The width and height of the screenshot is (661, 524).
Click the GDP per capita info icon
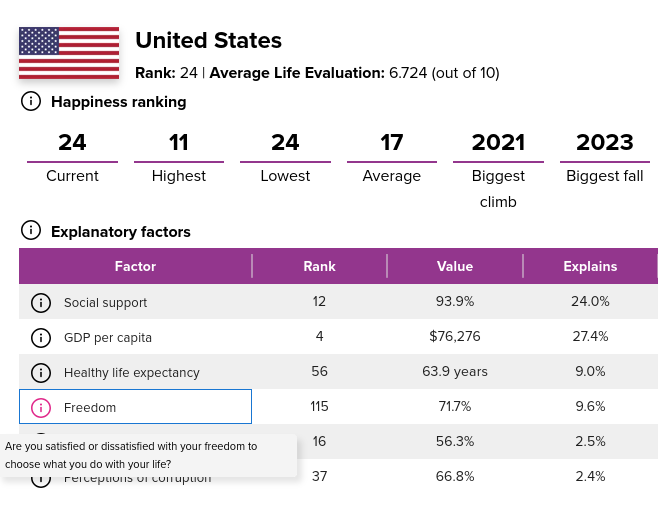tap(41, 337)
